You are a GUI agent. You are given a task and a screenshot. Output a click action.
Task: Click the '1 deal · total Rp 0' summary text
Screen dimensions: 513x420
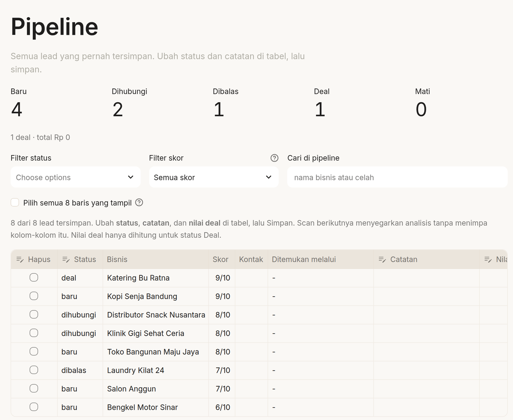pyautogui.click(x=40, y=137)
